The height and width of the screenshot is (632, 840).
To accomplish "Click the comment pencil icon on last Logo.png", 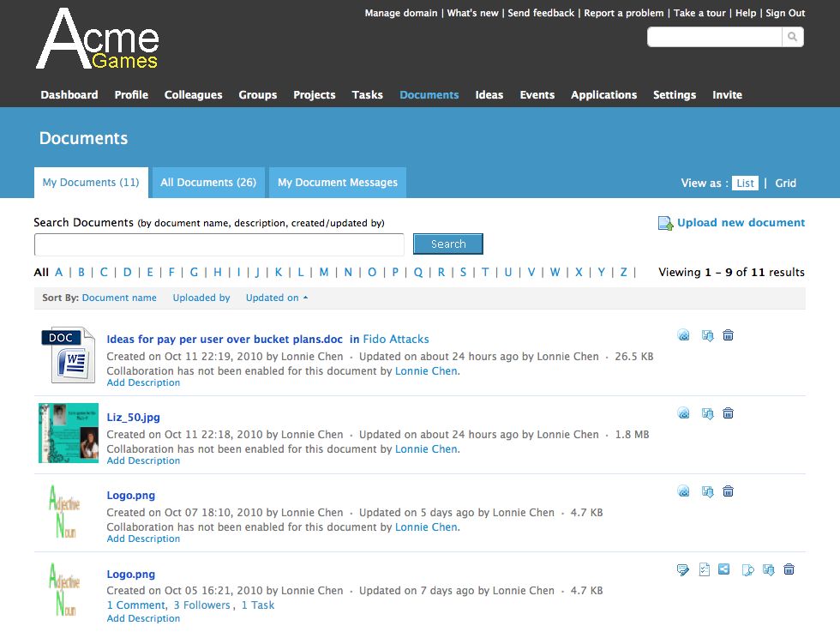I will coord(683,569).
